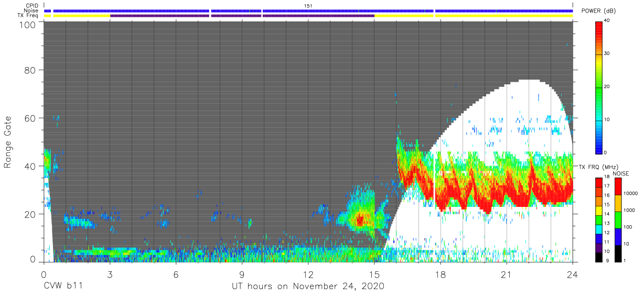
Task: Click the 1 noise scale tick
Action: pyautogui.click(x=625, y=260)
